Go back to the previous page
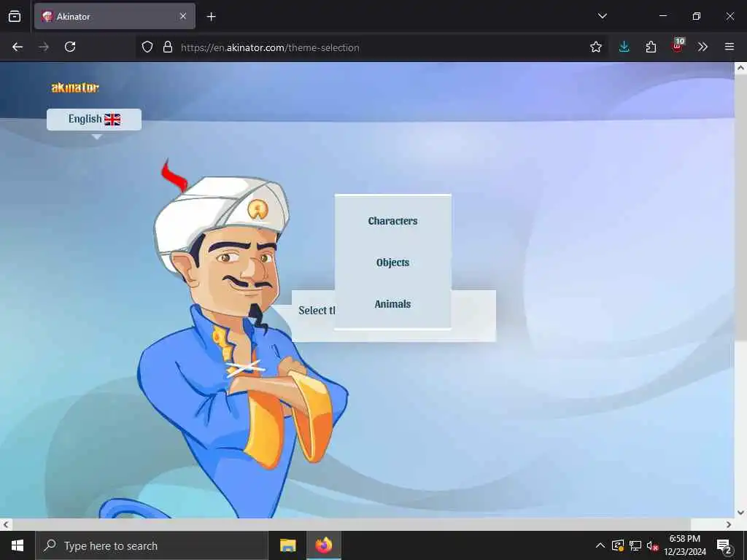The width and height of the screenshot is (747, 560). point(18,47)
